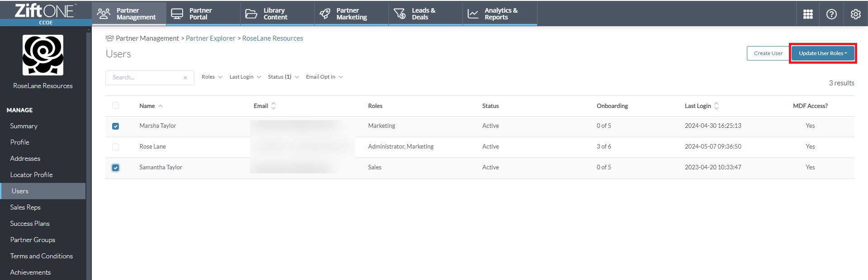Click the Marsha Taylor name cell

[x=158, y=126]
